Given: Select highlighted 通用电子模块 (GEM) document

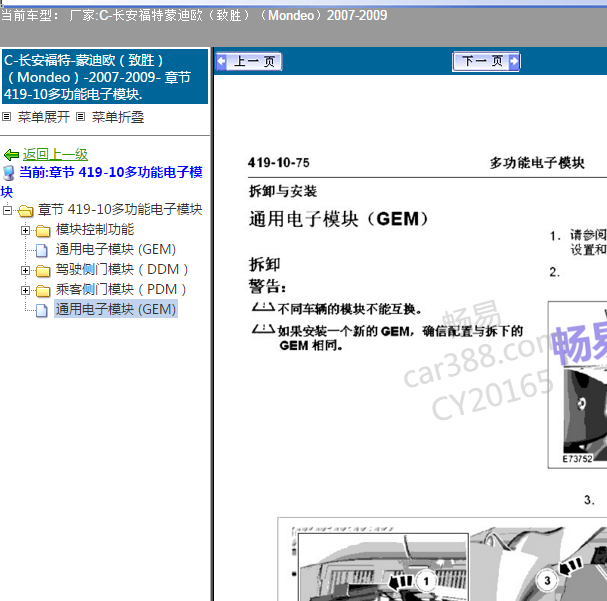Looking at the screenshot, I should (116, 309).
